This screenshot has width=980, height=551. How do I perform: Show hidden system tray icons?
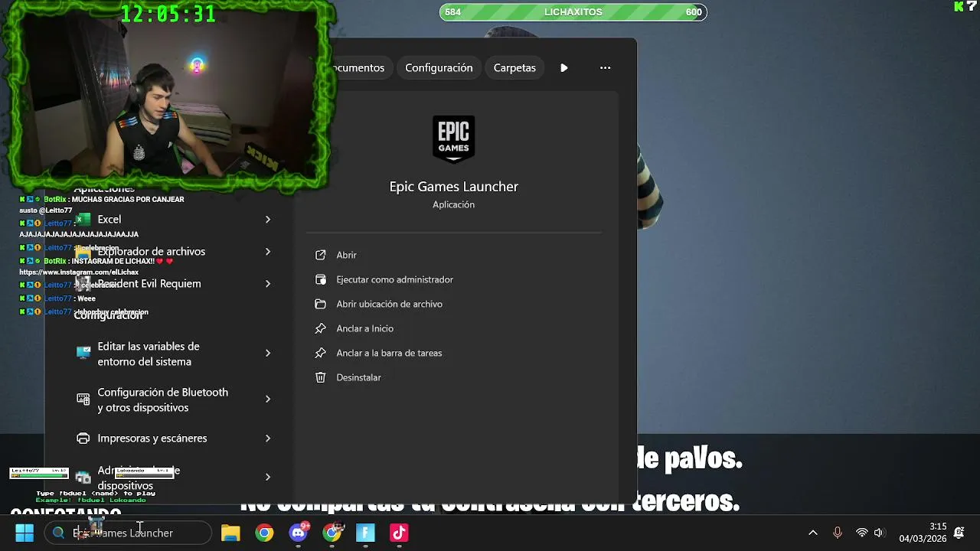click(x=813, y=533)
